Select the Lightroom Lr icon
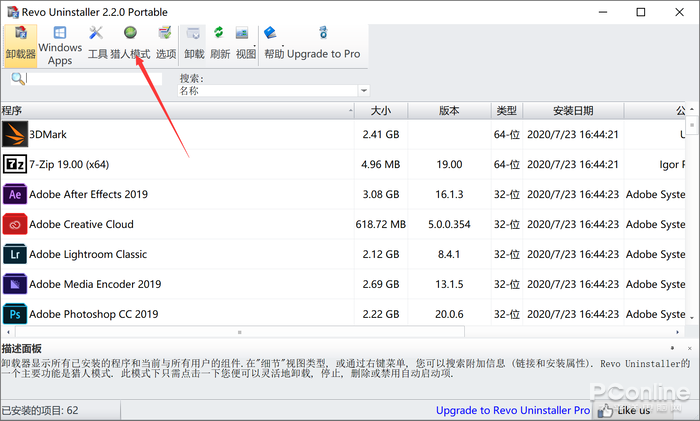 (15, 254)
